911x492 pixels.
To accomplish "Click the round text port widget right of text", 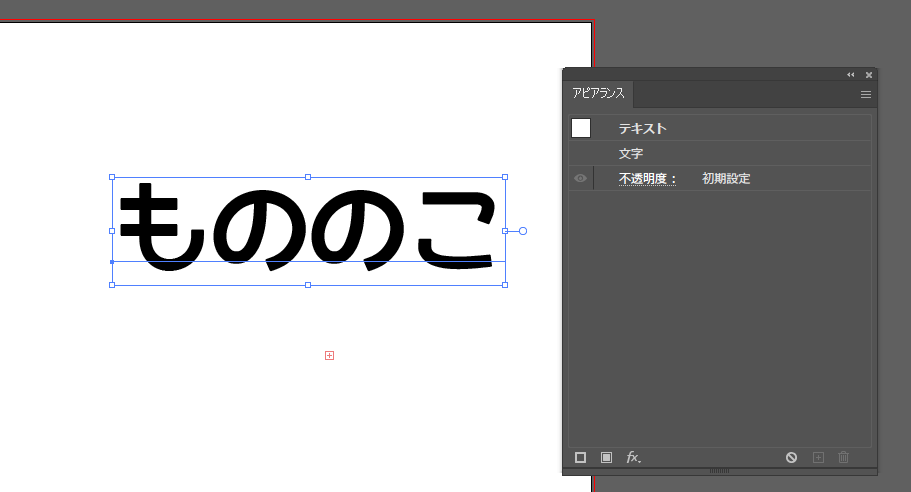I will point(523,231).
